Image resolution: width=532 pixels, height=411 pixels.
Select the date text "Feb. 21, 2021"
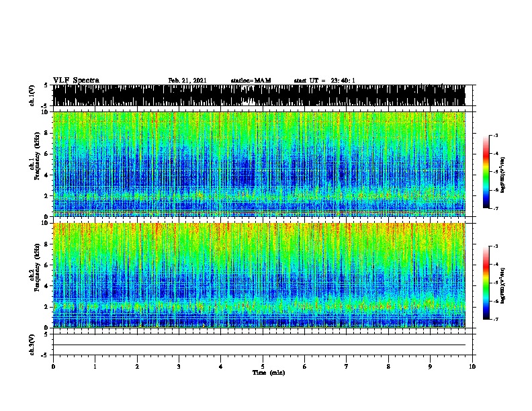coord(187,81)
